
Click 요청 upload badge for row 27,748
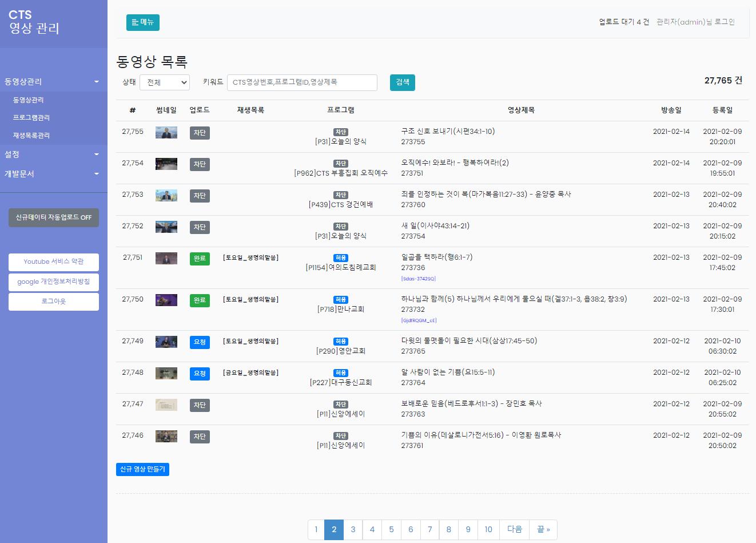[x=200, y=374]
